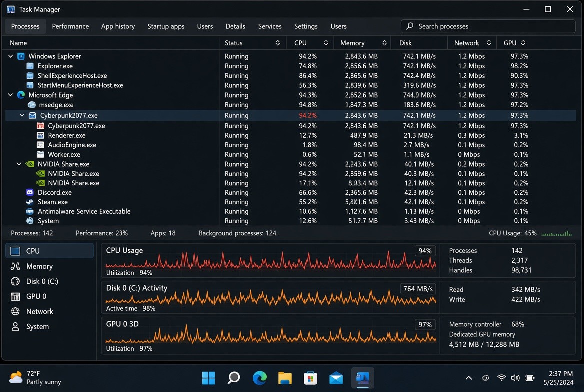Screen dimensions: 584x392
Task: Click the 487.9 MB memory value
Action: (x=364, y=135)
